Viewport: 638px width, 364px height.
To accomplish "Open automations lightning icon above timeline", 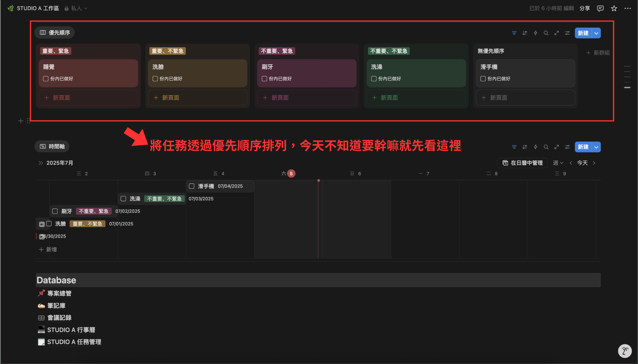I will pos(535,147).
